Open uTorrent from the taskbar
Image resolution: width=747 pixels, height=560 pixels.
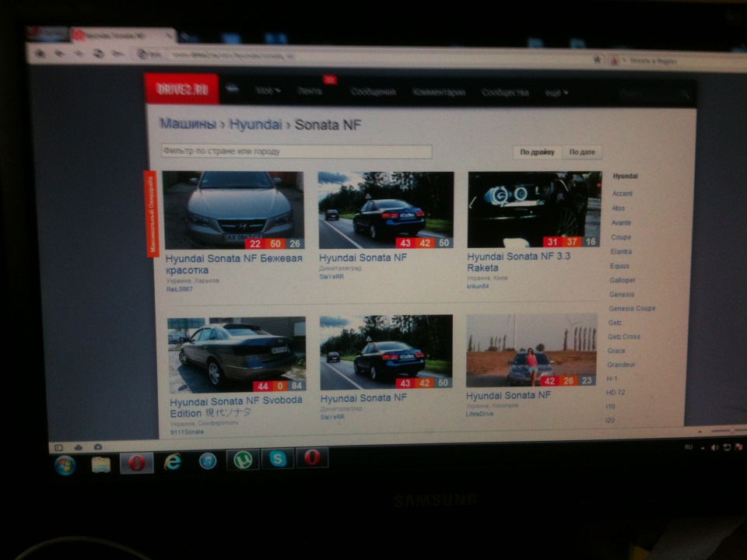pyautogui.click(x=243, y=460)
